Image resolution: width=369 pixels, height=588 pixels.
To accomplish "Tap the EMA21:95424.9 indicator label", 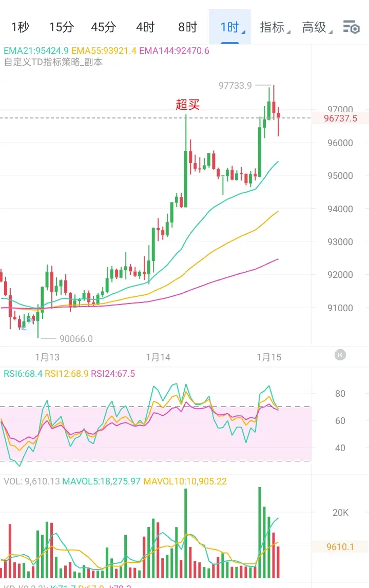I will (36, 51).
